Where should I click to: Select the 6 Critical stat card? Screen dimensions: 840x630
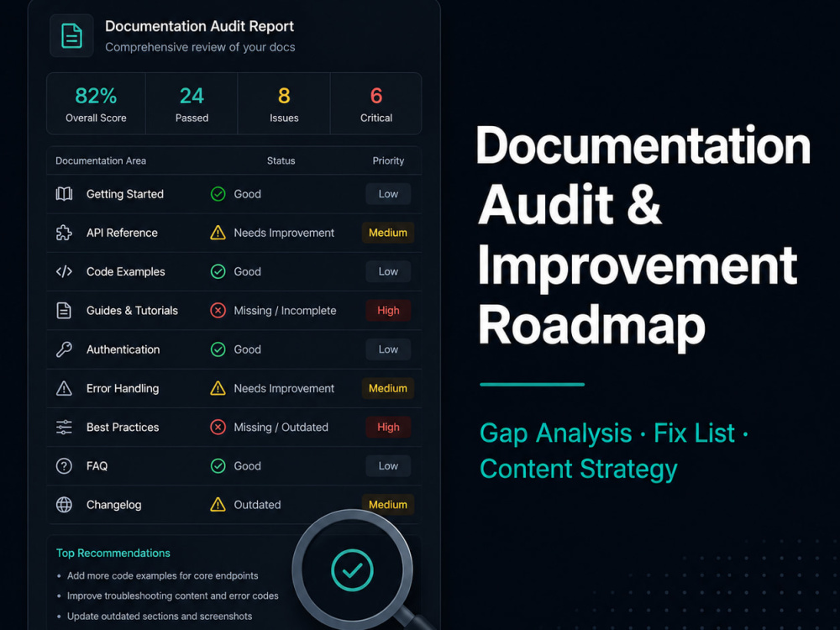pyautogui.click(x=376, y=103)
